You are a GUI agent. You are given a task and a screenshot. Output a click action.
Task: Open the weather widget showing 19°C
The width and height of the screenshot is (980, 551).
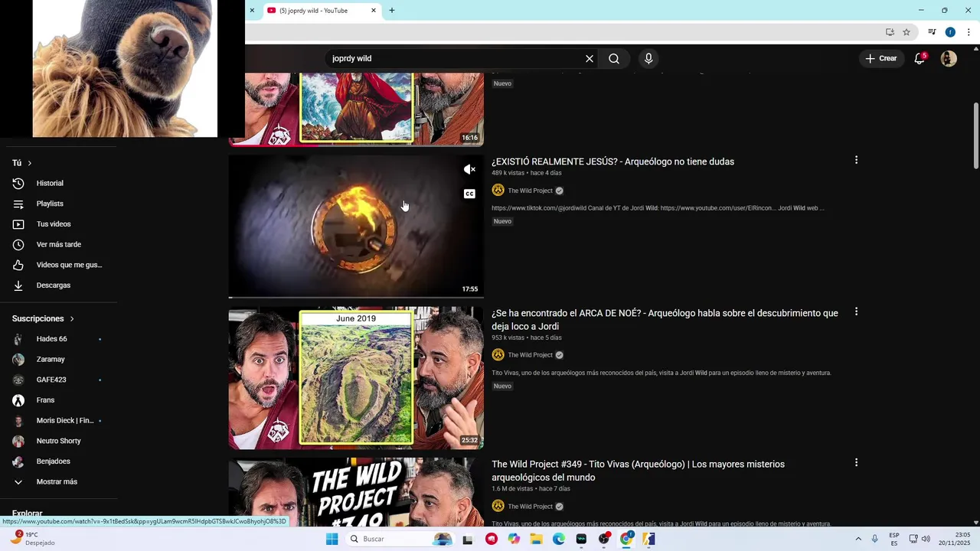tap(32, 539)
